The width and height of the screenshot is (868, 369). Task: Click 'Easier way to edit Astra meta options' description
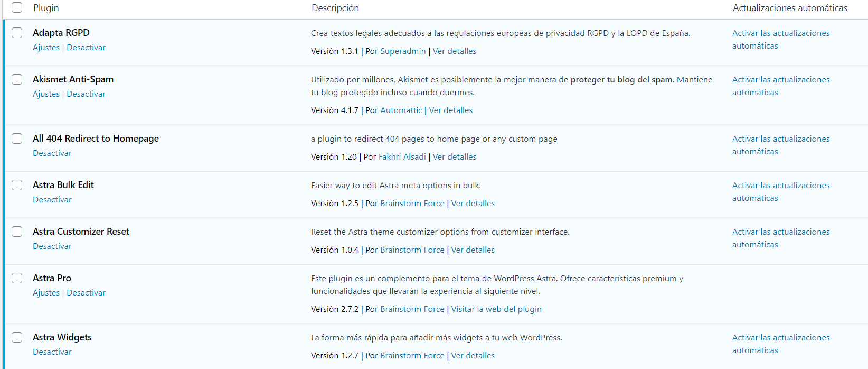click(x=396, y=186)
